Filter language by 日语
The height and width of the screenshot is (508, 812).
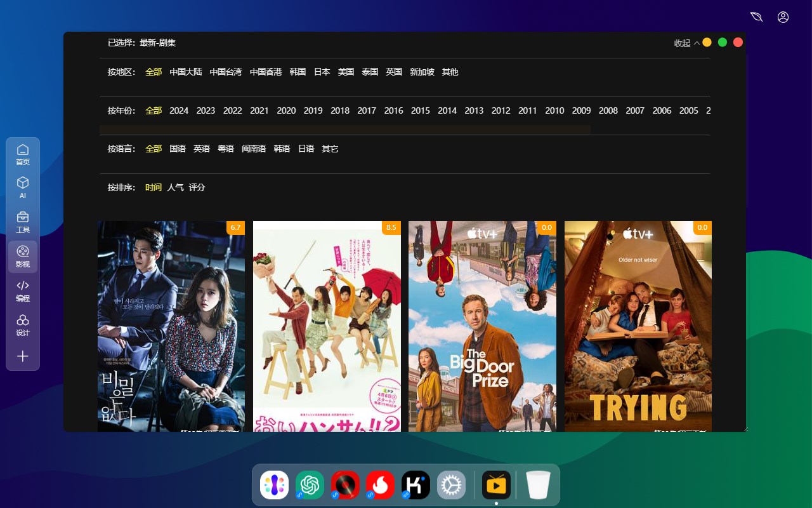[306, 149]
